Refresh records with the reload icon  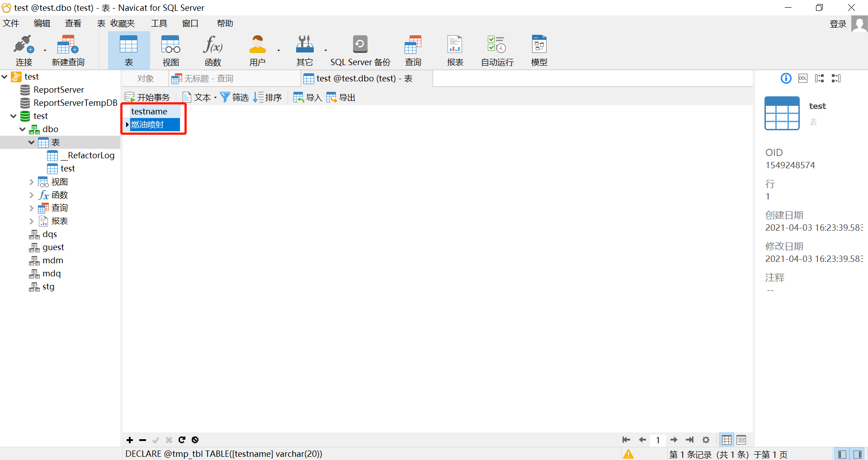click(x=182, y=440)
